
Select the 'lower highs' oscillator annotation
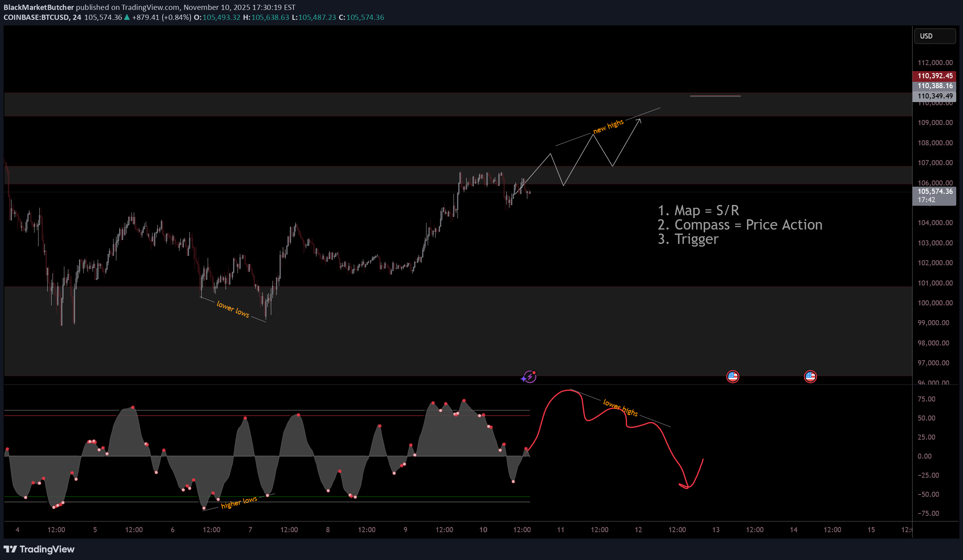pos(620,407)
